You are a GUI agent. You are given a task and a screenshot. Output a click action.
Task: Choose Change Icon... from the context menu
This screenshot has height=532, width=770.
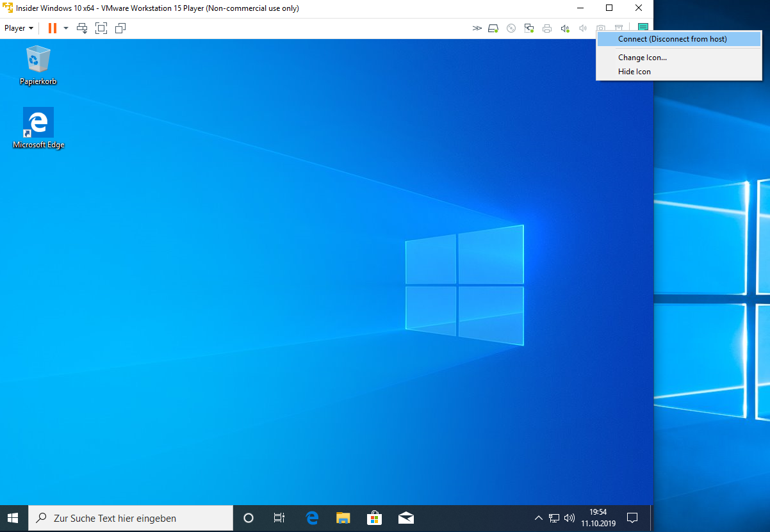[642, 58]
